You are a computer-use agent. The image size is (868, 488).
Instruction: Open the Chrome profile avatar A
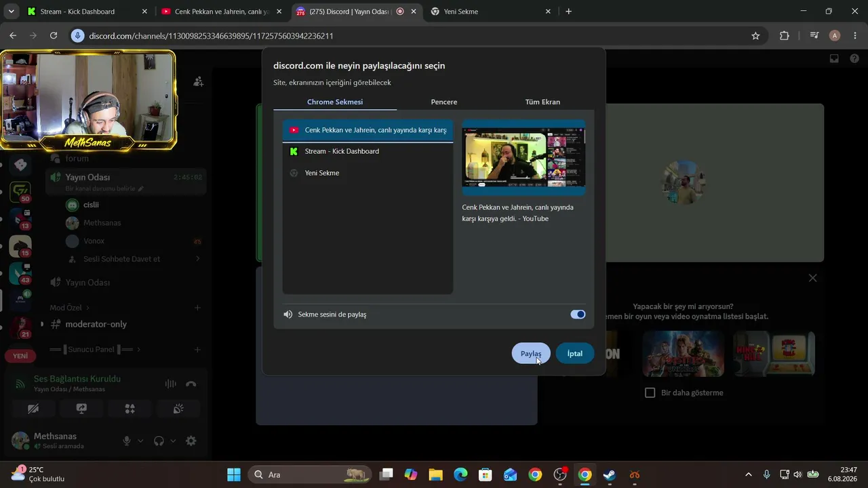click(x=835, y=36)
